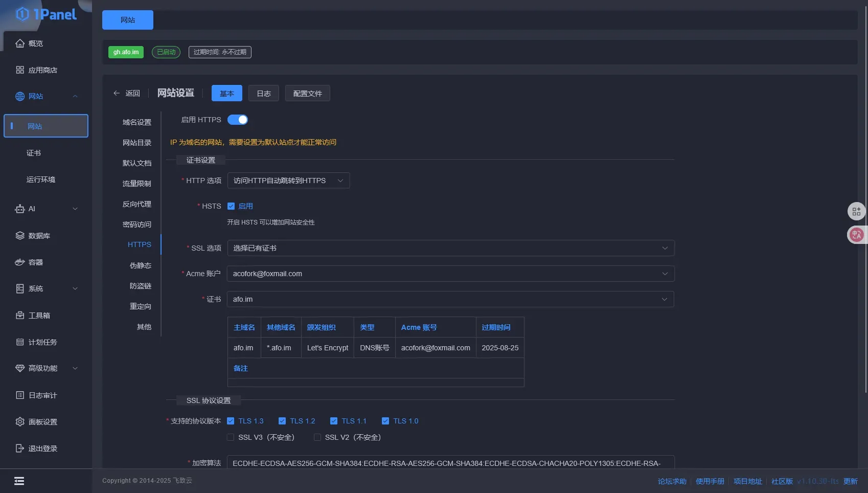Click the Toolbox icon in sidebar
Screen dimensions: 868x493
pyautogui.click(x=20, y=316)
